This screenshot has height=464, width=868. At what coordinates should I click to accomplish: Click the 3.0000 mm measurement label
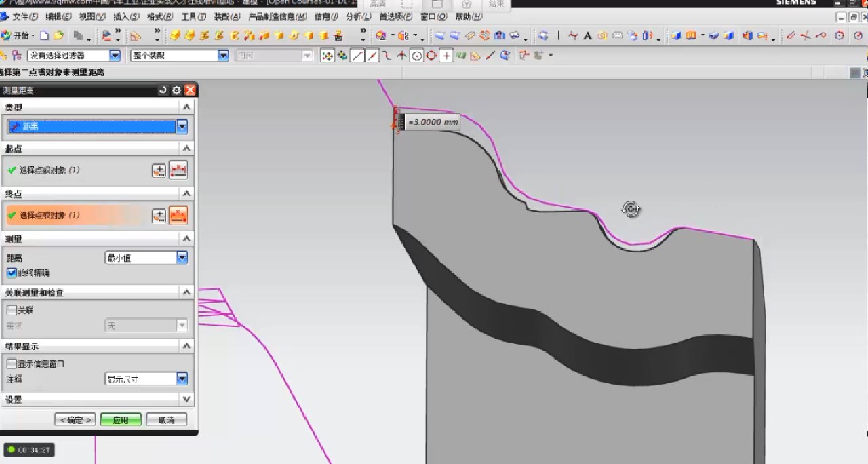(x=433, y=122)
